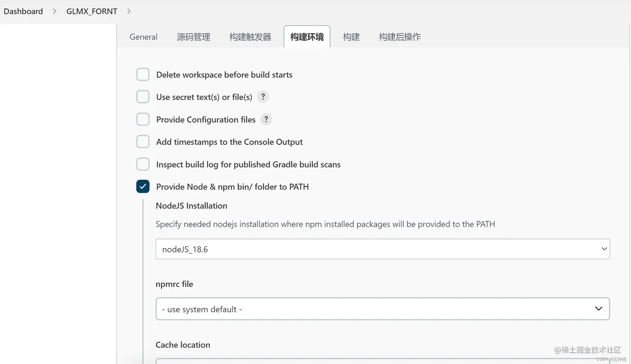Open help for Use secret text(s) option
Screen dimensions: 631x364
click(263, 97)
